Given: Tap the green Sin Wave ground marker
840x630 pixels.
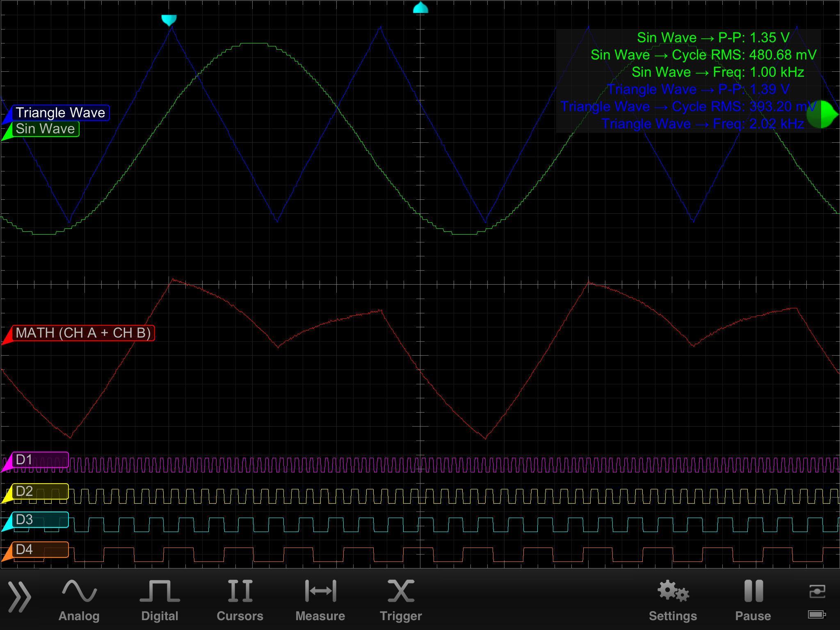Looking at the screenshot, I should [x=7, y=133].
